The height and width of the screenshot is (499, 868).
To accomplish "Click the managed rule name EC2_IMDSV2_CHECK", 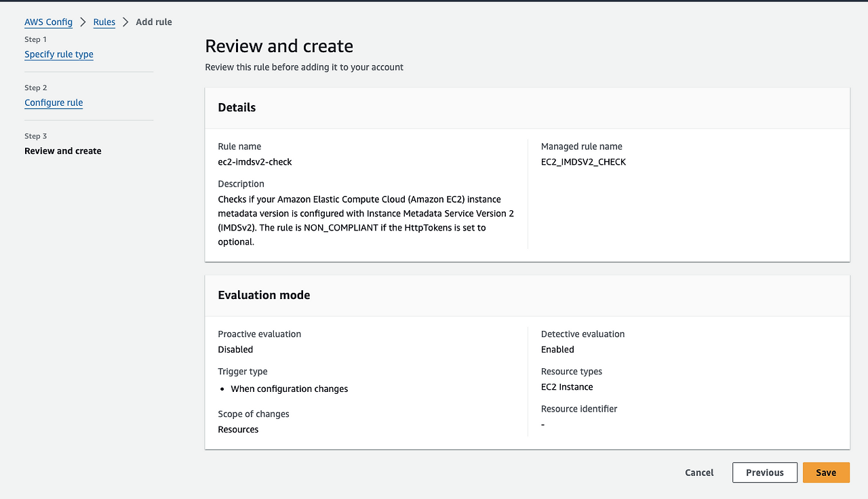I will (x=583, y=162).
